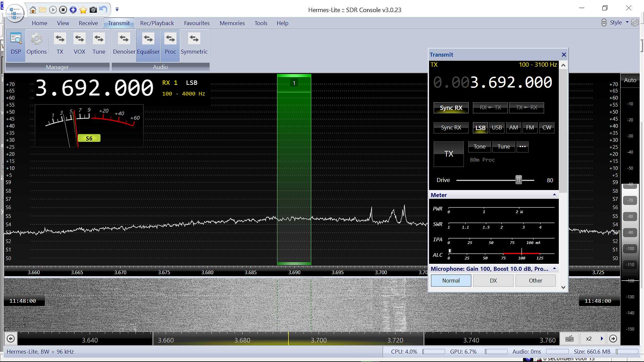This screenshot has height=362, width=644.
Task: Select the DX microphone profile
Action: point(493,281)
